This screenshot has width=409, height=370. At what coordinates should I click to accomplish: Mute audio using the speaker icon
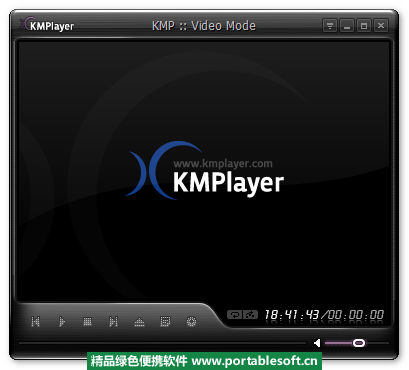(317, 343)
